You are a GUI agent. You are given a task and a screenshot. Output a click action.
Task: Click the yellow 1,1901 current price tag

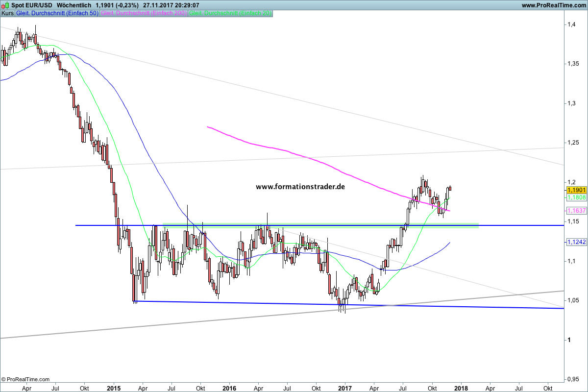pyautogui.click(x=576, y=190)
